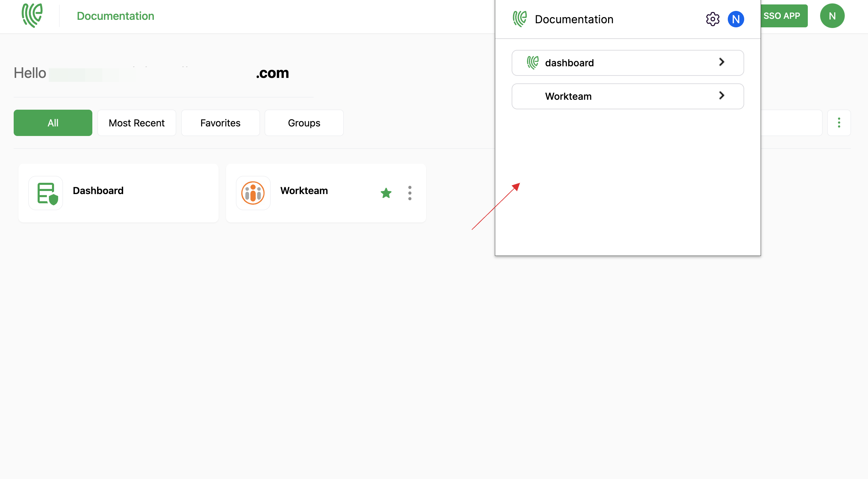The image size is (868, 479).
Task: Switch to the Most Recent tab
Action: click(x=137, y=123)
